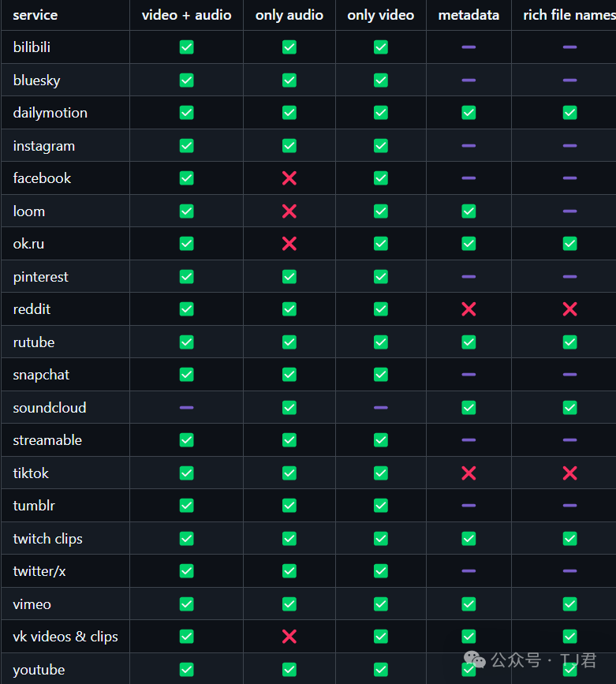
Task: Click the tiktok rich file names red cross
Action: (x=569, y=473)
